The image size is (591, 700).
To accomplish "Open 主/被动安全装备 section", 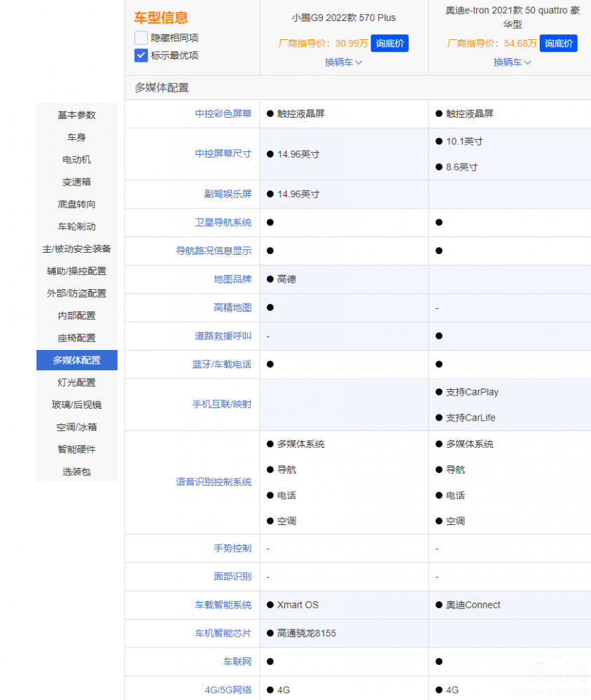I will 76,248.
